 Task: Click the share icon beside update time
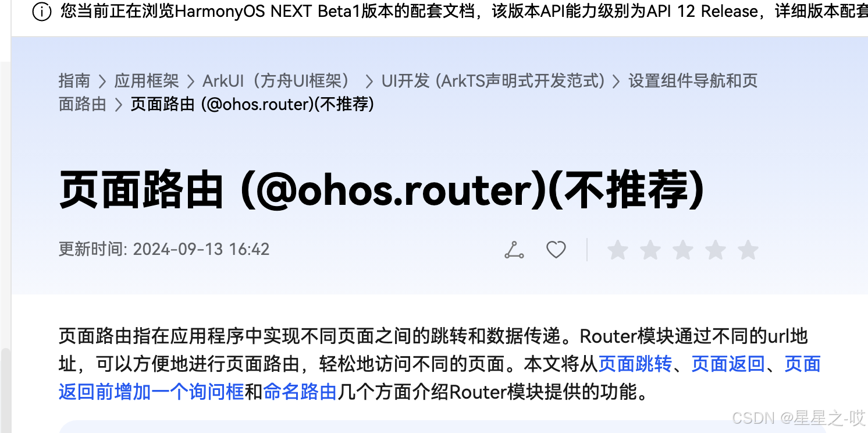[514, 250]
